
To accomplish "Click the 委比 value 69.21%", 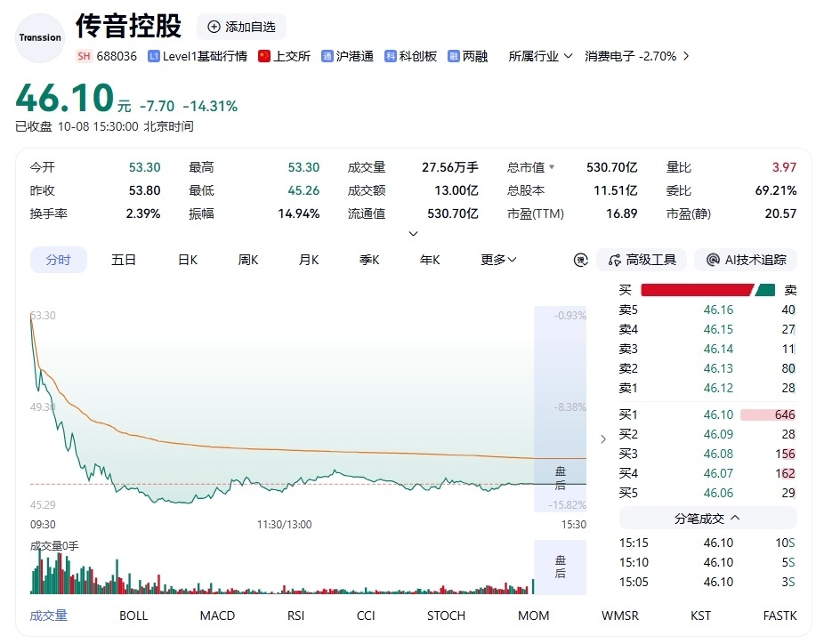I will coord(776,190).
